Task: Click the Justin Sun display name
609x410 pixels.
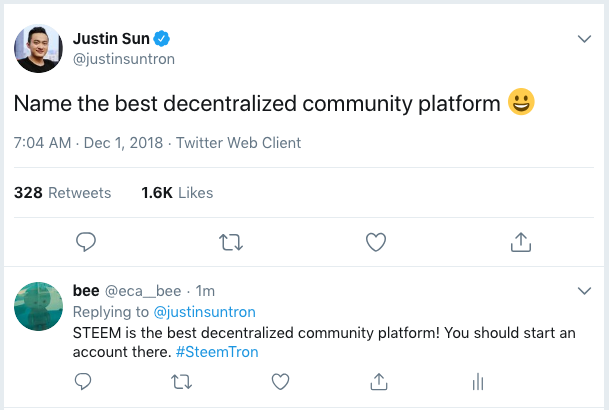Action: coord(110,38)
